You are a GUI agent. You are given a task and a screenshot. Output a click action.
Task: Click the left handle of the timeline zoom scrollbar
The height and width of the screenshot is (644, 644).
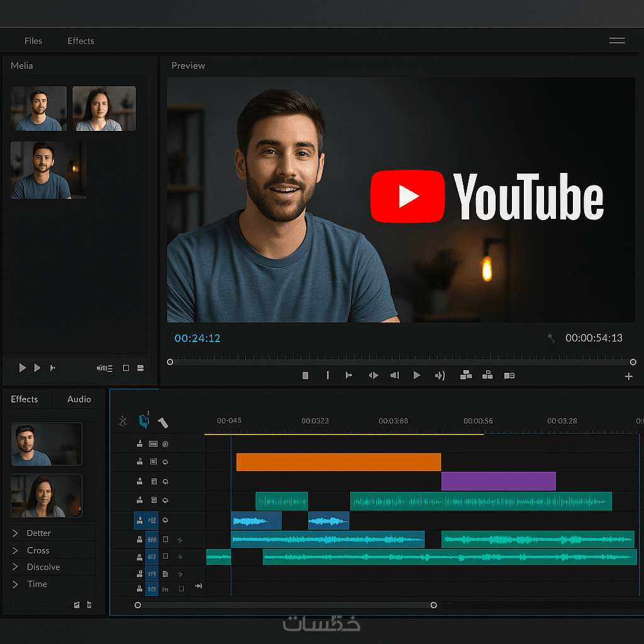(x=138, y=605)
